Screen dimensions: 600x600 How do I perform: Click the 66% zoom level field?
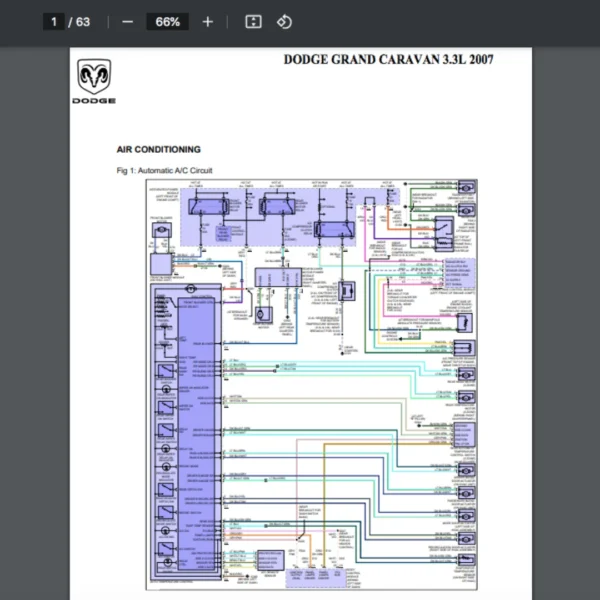pos(167,22)
